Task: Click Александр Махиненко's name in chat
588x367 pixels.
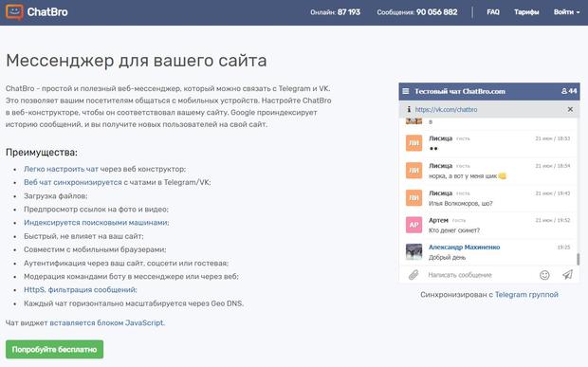Action: click(x=465, y=248)
